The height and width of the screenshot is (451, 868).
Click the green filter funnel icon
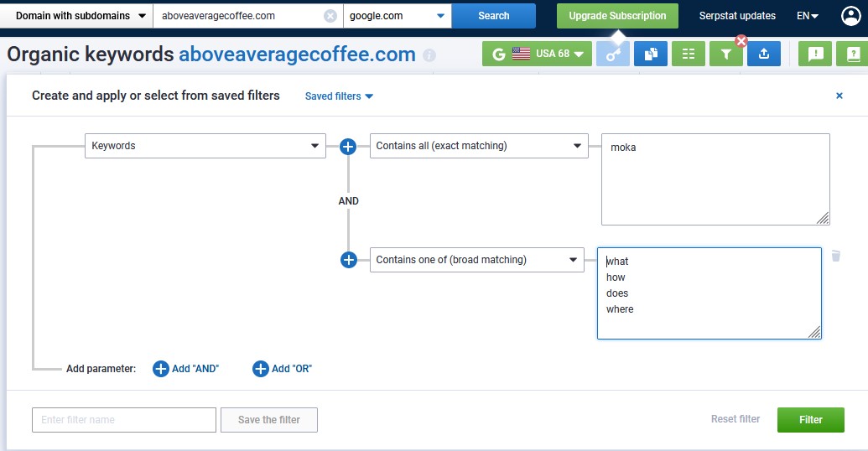tap(725, 54)
